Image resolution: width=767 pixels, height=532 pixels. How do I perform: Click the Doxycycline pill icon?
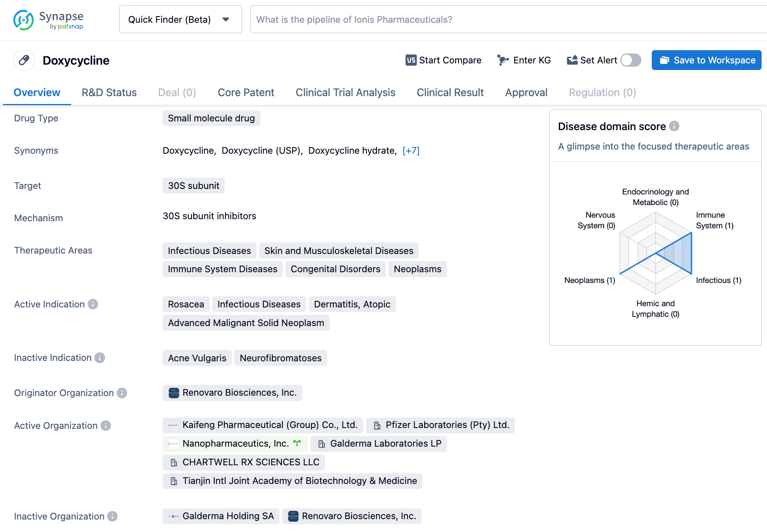tap(24, 60)
